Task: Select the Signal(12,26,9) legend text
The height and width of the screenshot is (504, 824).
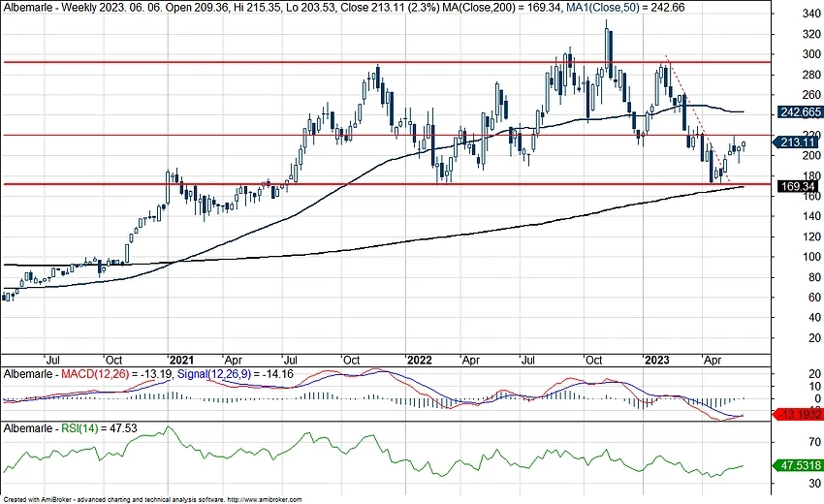Action: pos(212,374)
